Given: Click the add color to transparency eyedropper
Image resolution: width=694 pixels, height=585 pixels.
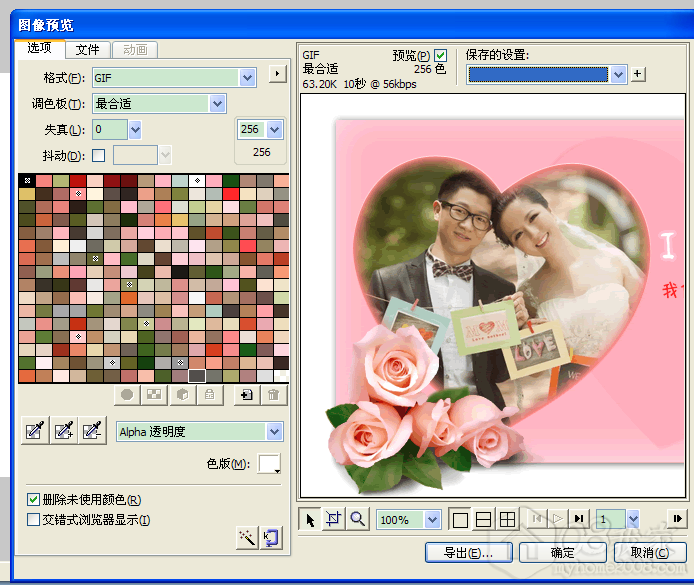Looking at the screenshot, I should click(64, 431).
